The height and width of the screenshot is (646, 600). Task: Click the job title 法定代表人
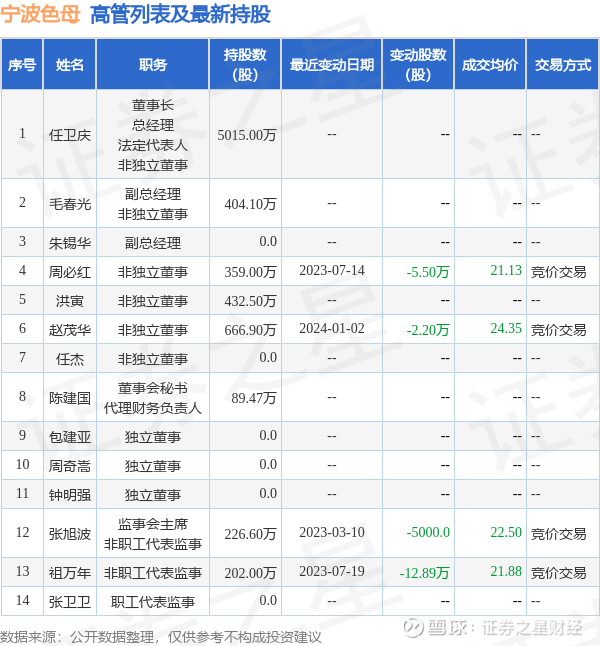(153, 145)
